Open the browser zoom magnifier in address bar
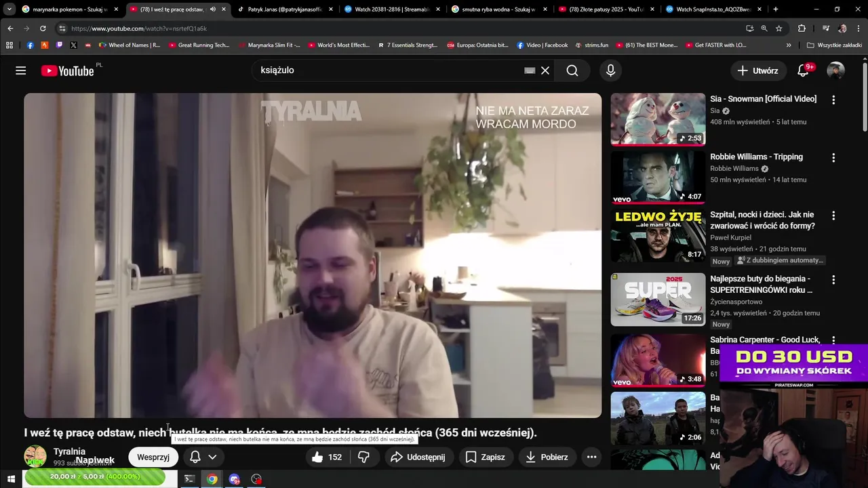Screen dimensions: 868x488 click(x=764, y=28)
